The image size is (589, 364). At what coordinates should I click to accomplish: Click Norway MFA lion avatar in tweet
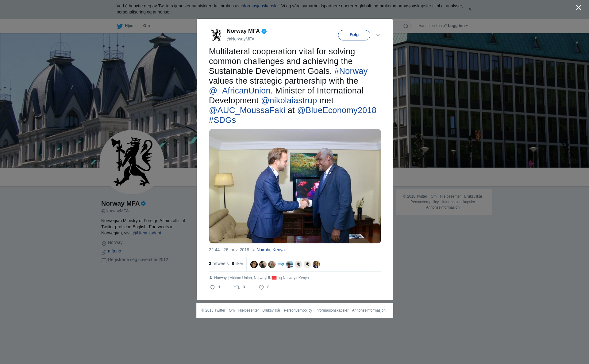tap(217, 35)
